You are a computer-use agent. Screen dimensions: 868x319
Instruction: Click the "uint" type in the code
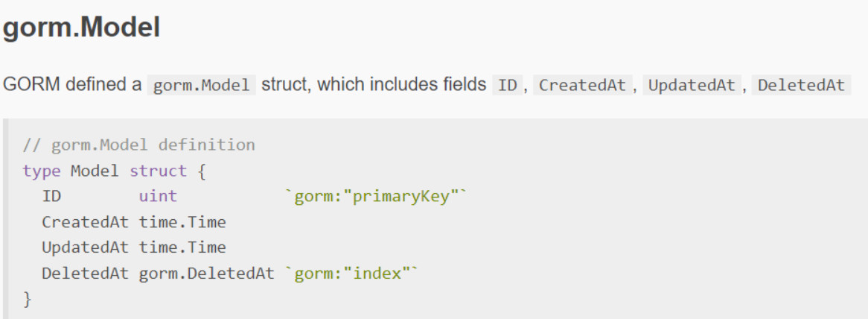[x=158, y=197]
